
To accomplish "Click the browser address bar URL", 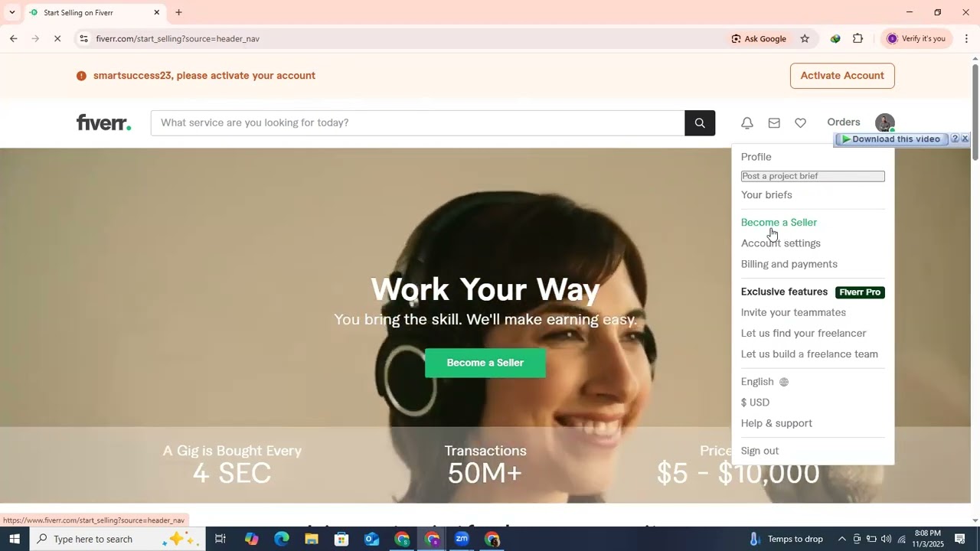I will pos(178,38).
